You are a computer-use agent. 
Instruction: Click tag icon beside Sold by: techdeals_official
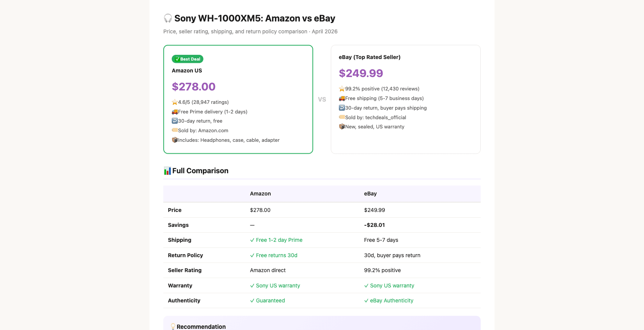[x=342, y=117]
